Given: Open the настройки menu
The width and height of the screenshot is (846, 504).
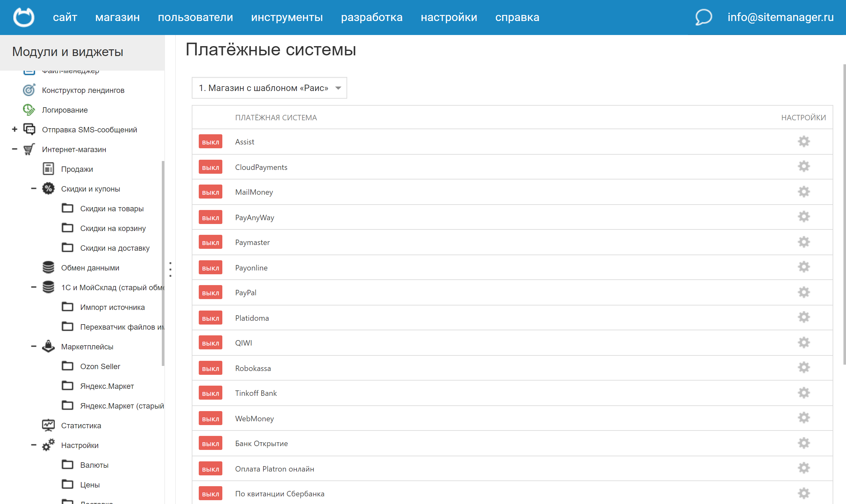Looking at the screenshot, I should point(449,17).
